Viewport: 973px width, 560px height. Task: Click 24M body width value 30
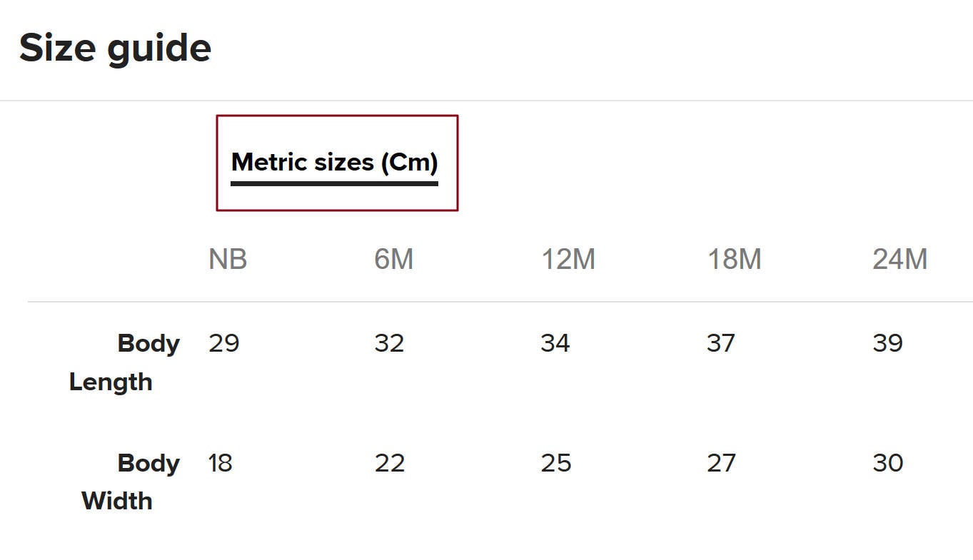(888, 463)
